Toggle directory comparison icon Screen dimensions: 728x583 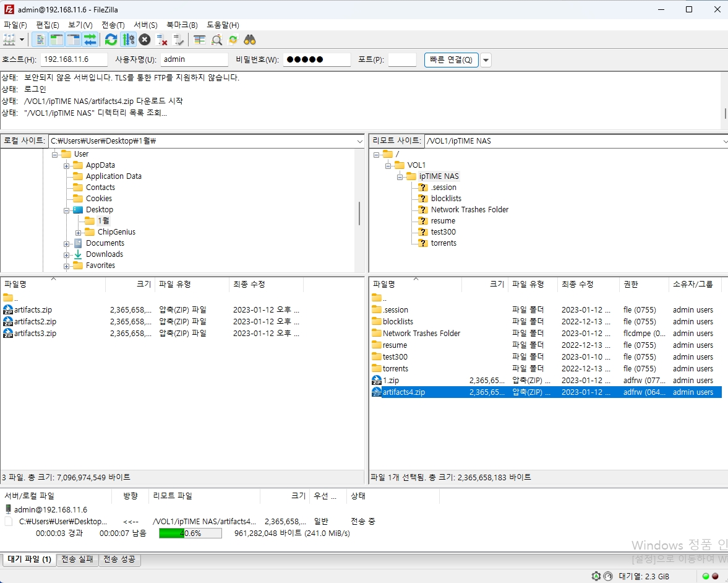pyautogui.click(x=216, y=40)
